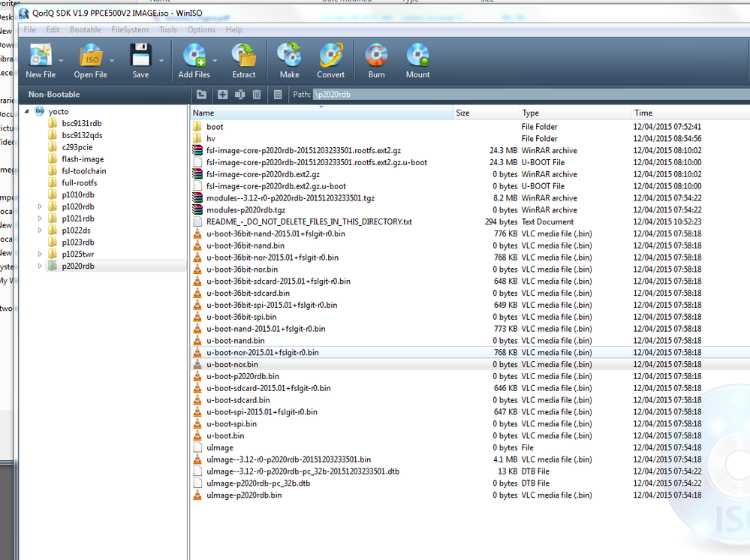
Task: Open the Save dropdown arrow
Action: pyautogui.click(x=161, y=61)
